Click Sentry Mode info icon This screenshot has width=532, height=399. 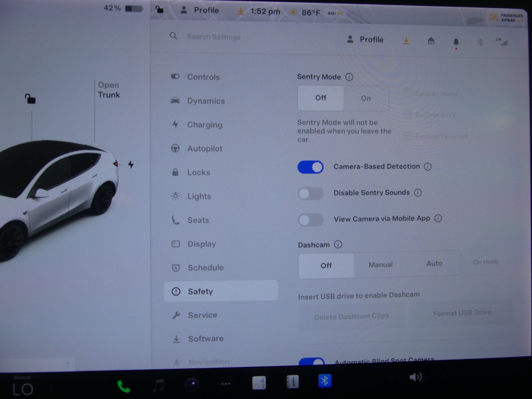[x=349, y=77]
